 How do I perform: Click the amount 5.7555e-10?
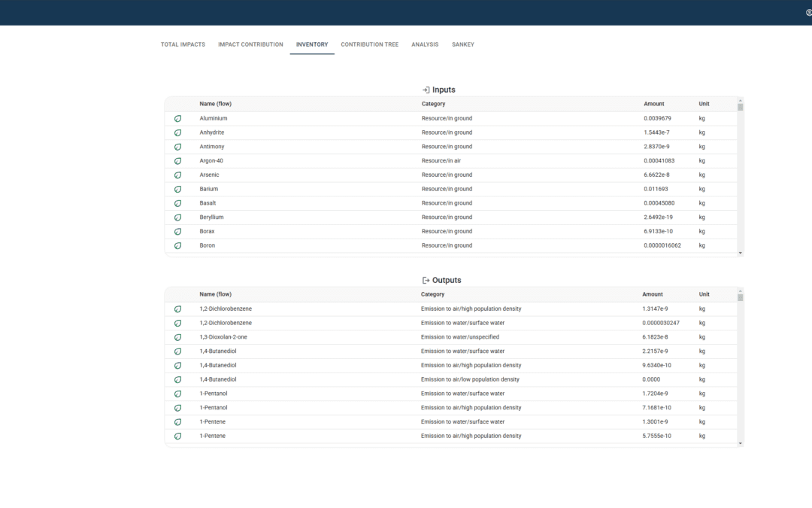click(656, 436)
